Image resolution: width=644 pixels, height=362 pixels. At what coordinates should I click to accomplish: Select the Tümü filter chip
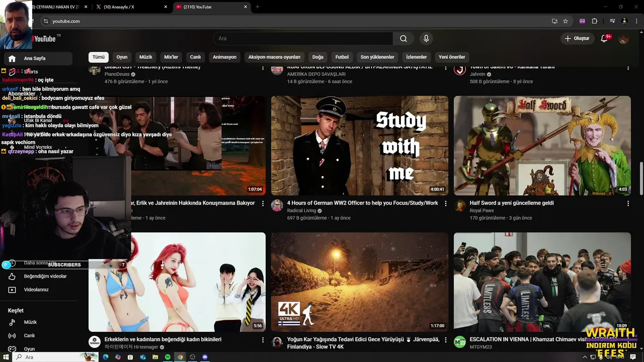[99, 57]
